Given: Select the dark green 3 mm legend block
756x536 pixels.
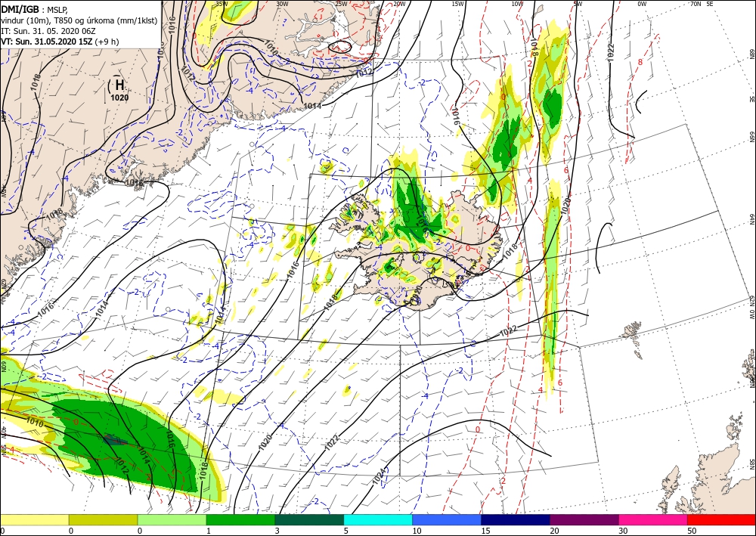Looking at the screenshot, I should [x=309, y=519].
